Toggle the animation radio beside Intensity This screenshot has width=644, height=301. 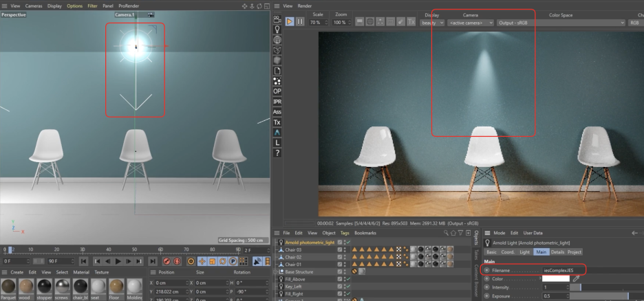487,287
